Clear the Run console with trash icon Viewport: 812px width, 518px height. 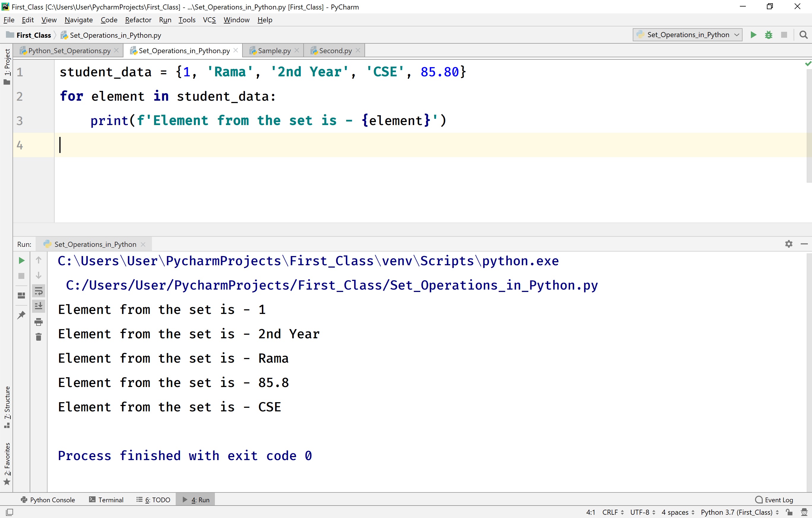(39, 337)
